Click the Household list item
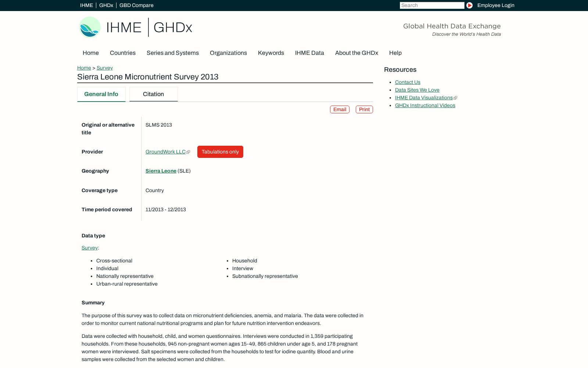The width and height of the screenshot is (588, 368). (x=245, y=261)
